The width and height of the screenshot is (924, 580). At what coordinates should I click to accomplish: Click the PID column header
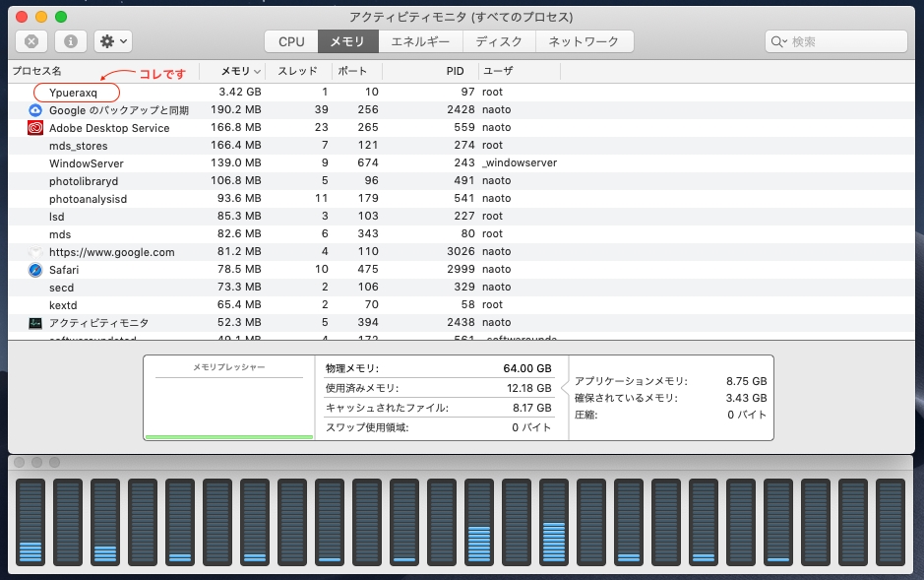tap(454, 72)
